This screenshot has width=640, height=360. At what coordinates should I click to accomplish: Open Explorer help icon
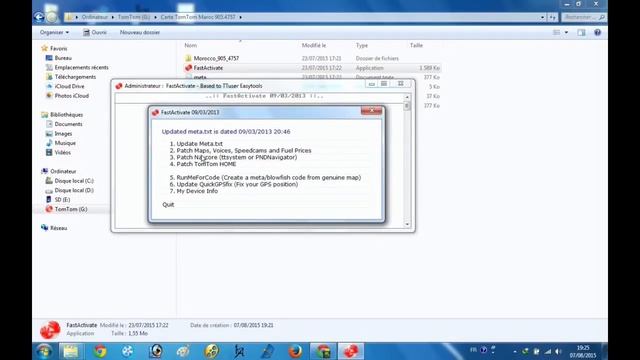point(598,32)
